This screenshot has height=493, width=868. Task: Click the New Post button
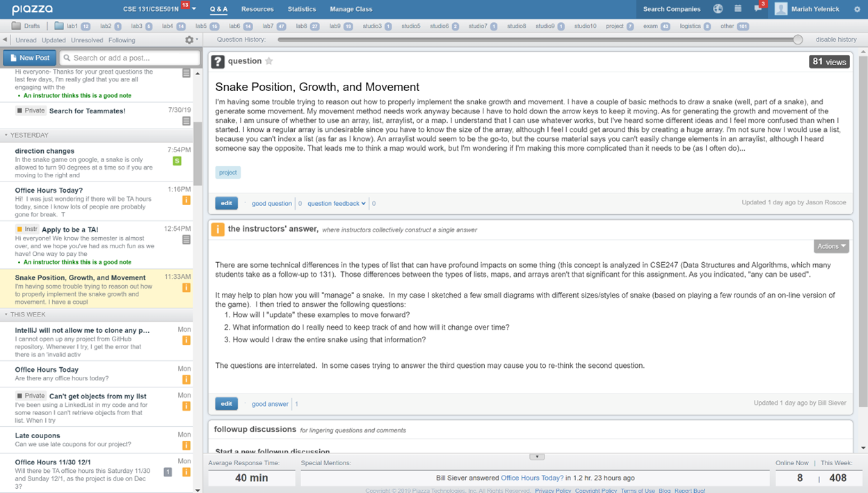click(x=30, y=58)
